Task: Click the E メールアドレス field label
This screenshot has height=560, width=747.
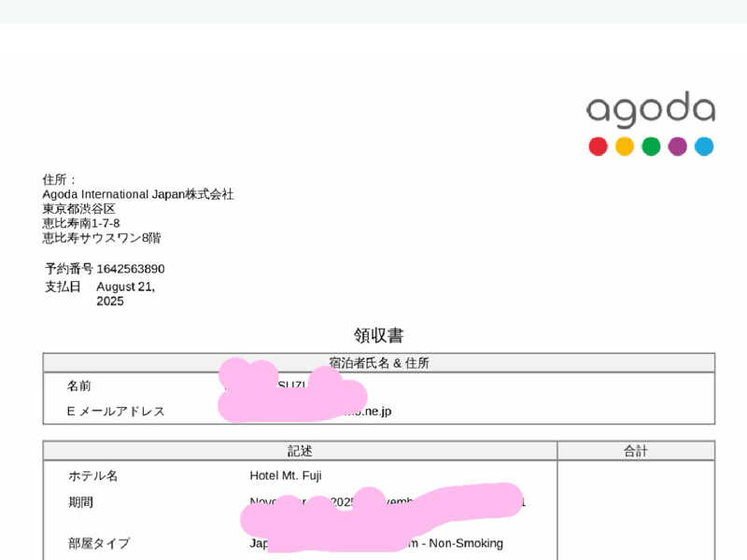Action: click(x=116, y=412)
